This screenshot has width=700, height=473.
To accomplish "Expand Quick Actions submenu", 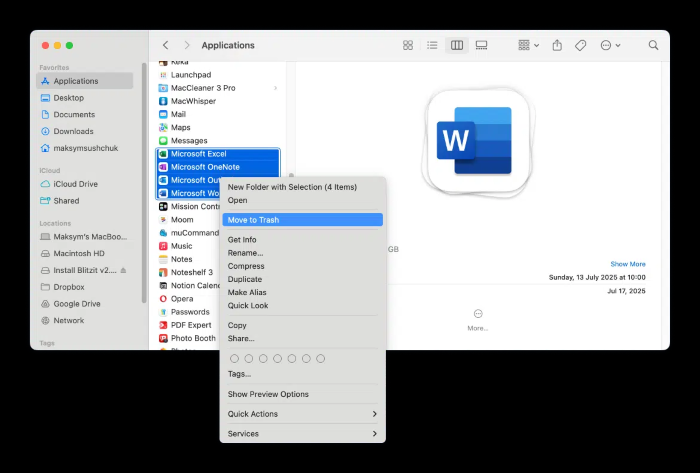I will [x=302, y=414].
